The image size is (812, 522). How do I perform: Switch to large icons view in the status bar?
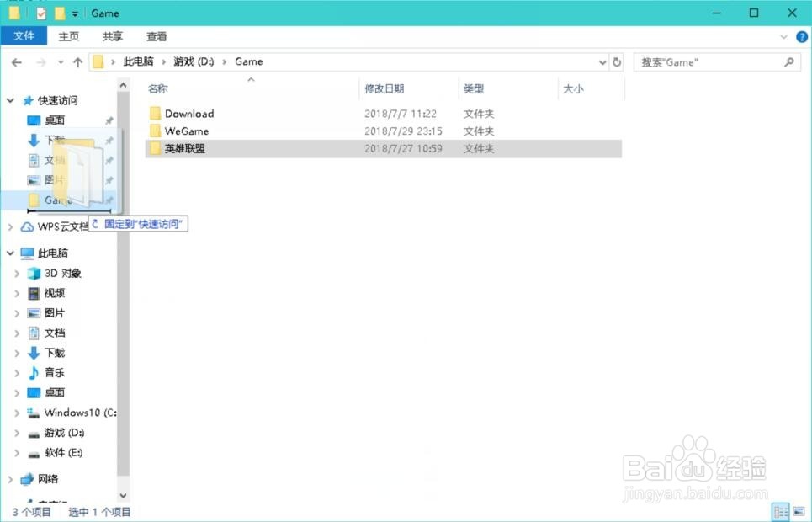pyautogui.click(x=798, y=511)
